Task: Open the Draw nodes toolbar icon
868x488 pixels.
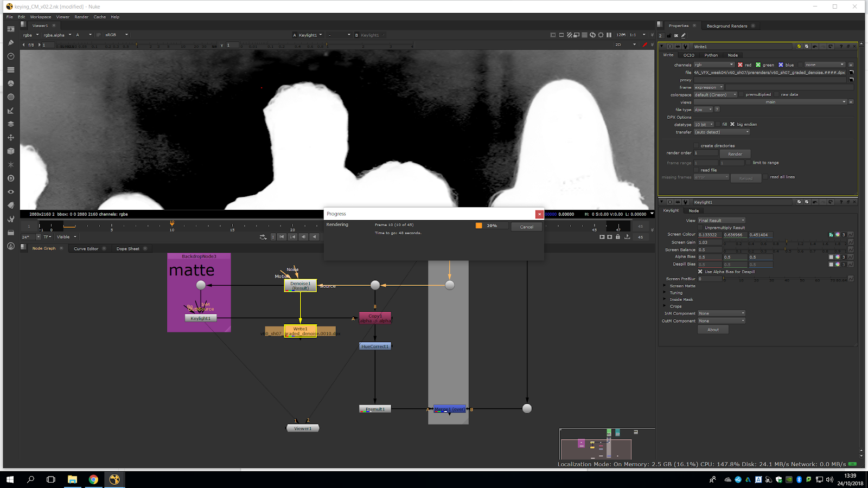Action: tap(11, 43)
